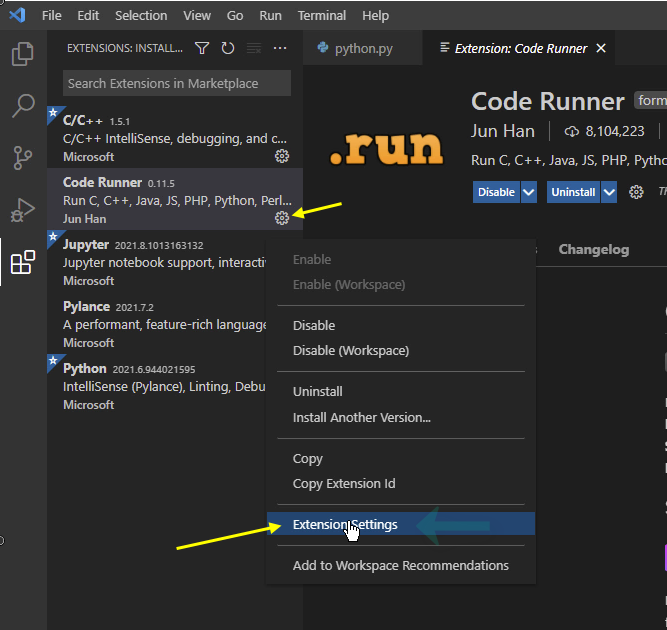The height and width of the screenshot is (630, 667).
Task: Open the Terminal menu
Action: [322, 16]
